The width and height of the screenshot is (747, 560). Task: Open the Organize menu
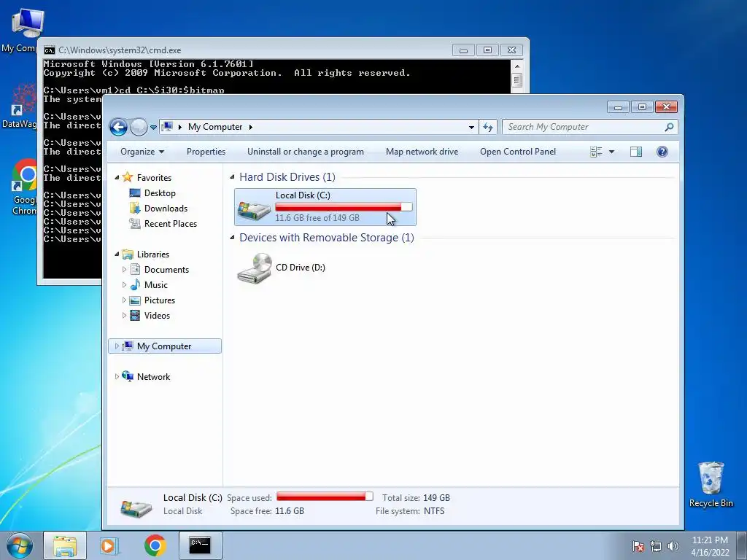point(142,152)
